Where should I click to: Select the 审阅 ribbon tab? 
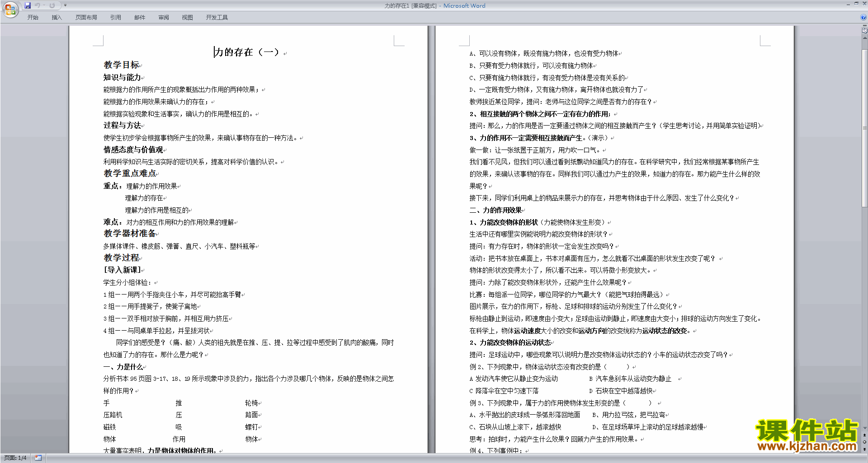point(164,17)
